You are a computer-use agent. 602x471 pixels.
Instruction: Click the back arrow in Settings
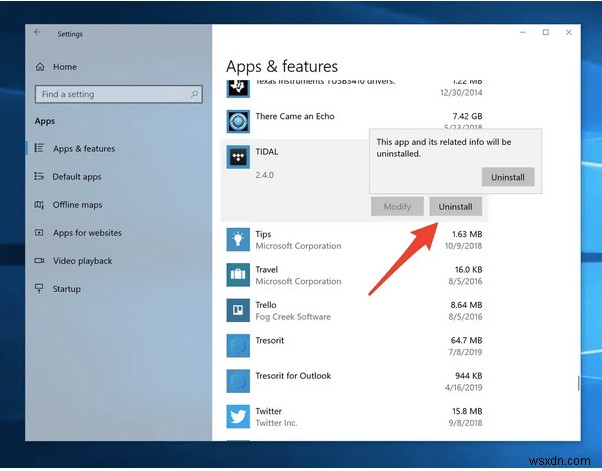[x=37, y=33]
